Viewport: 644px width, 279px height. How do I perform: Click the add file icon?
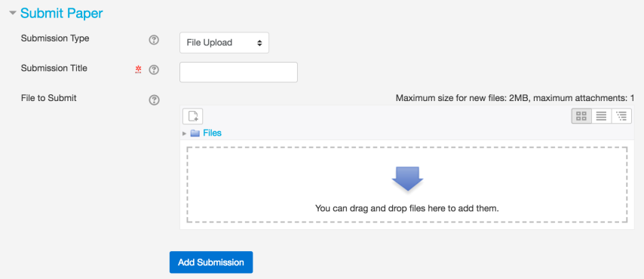click(x=192, y=116)
